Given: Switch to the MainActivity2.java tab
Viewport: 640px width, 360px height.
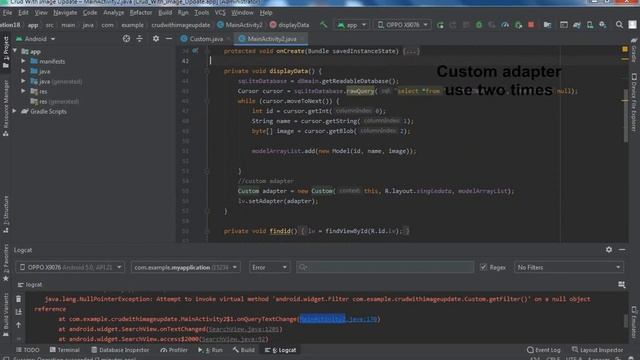Looking at the screenshot, I should [x=271, y=39].
